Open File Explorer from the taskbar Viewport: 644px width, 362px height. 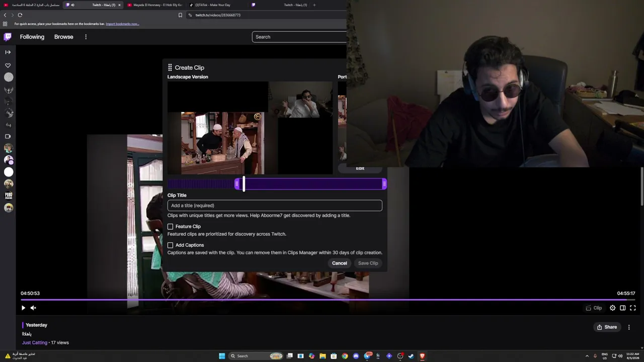pos(323,356)
